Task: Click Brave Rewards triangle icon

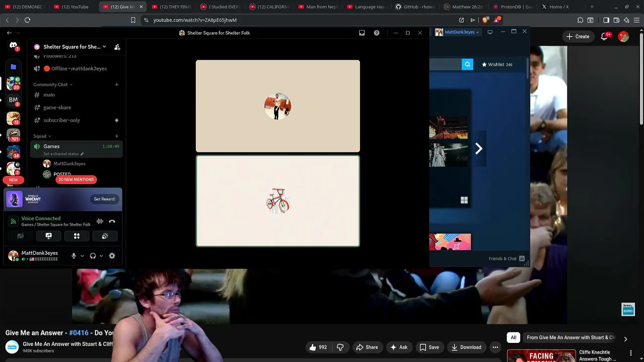Action: (x=497, y=20)
